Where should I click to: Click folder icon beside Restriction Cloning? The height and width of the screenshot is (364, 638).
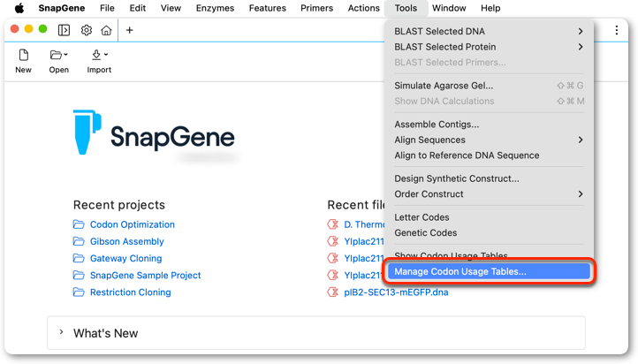click(x=79, y=292)
